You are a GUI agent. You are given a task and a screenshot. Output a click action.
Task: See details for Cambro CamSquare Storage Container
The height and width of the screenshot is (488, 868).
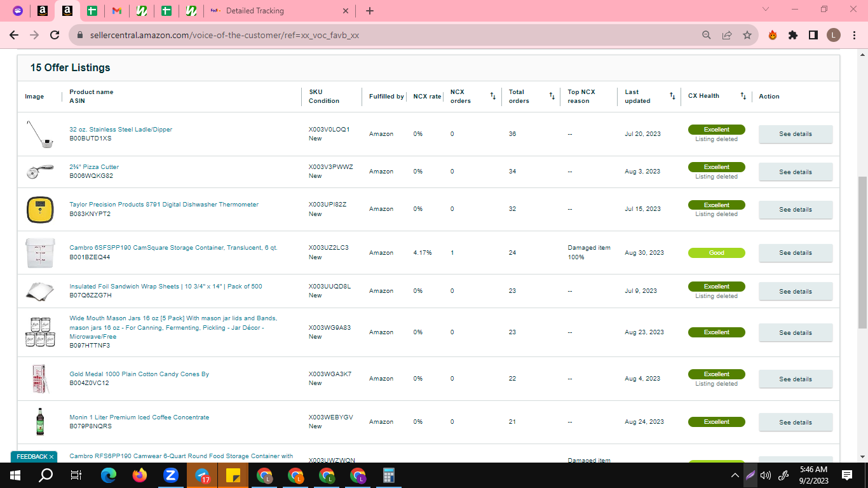click(x=796, y=253)
